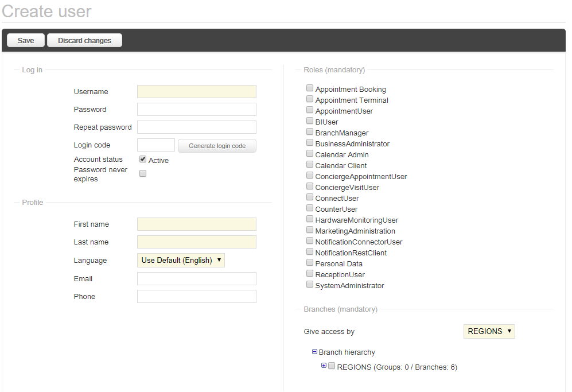Enable the ReceptionUser role
This screenshot has width=572, height=392.
tap(310, 273)
